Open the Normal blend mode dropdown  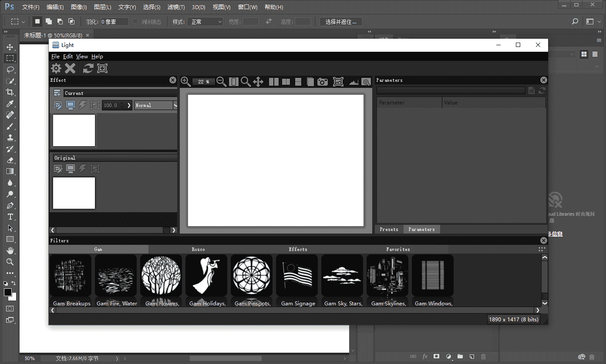point(155,105)
